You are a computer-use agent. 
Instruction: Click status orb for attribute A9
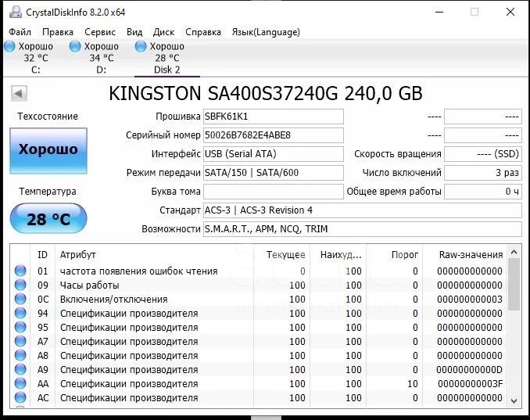click(20, 370)
